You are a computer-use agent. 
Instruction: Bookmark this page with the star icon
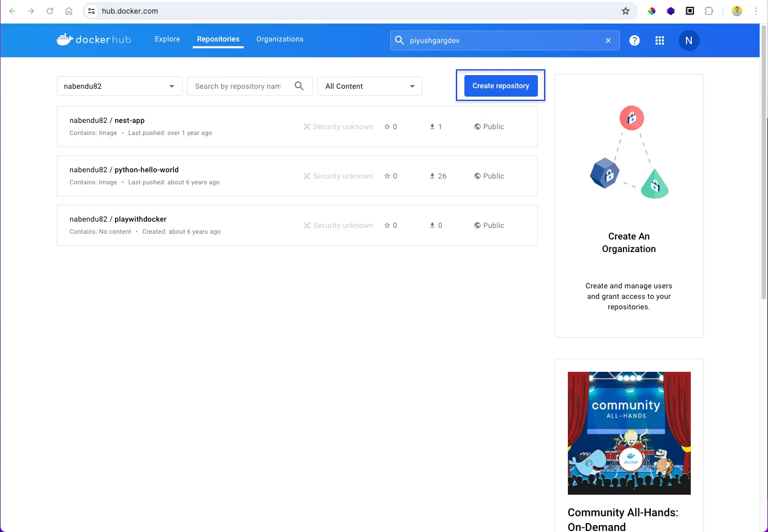click(626, 11)
